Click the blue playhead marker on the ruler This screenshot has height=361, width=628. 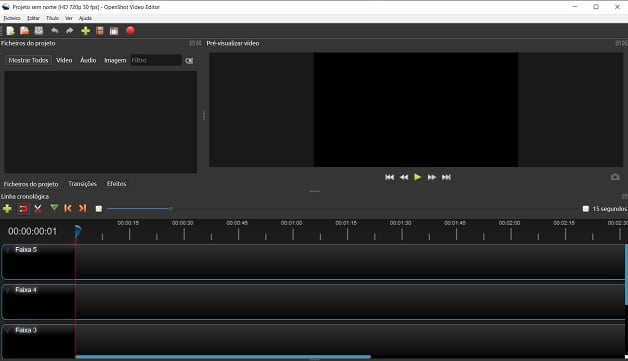[x=78, y=232]
